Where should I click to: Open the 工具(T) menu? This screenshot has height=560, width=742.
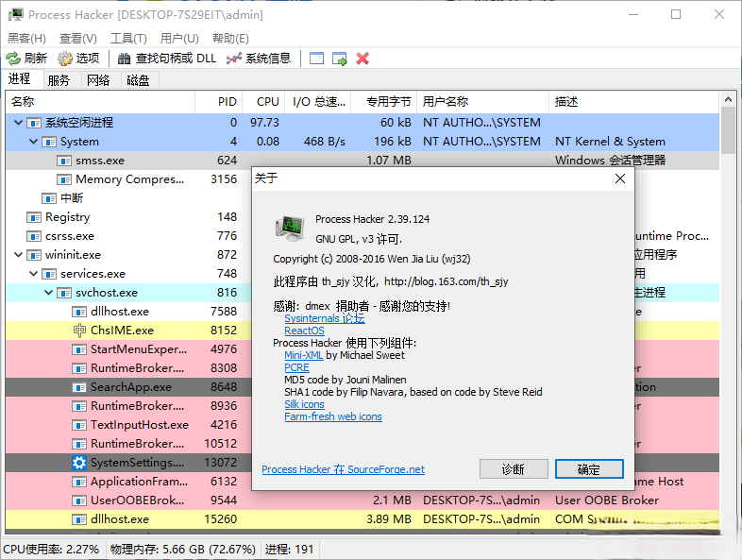click(128, 39)
